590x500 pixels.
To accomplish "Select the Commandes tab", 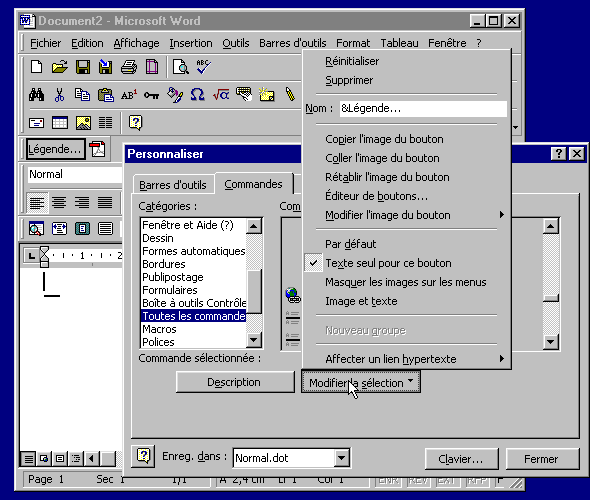I will point(253,184).
